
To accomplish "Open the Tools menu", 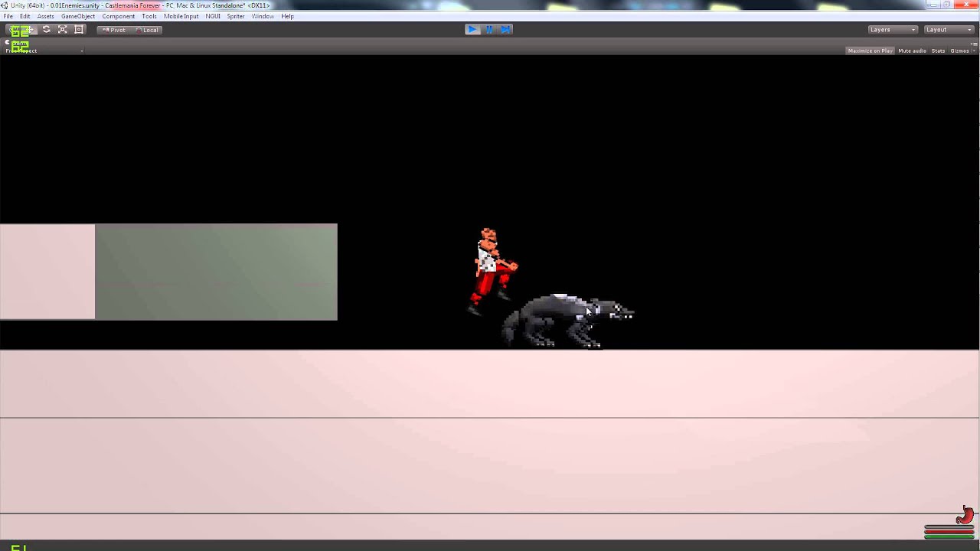I will coord(149,16).
